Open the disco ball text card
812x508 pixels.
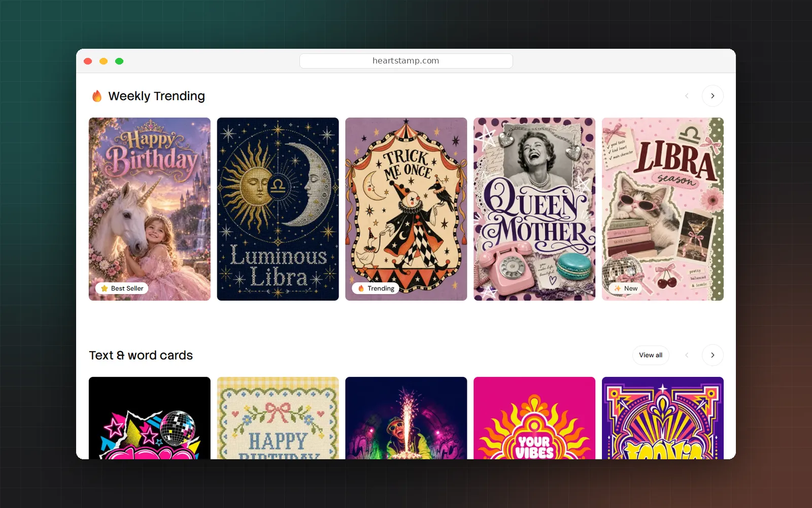point(150,418)
